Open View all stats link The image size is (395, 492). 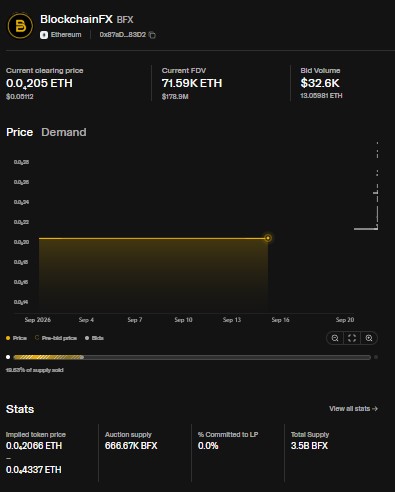(x=353, y=409)
